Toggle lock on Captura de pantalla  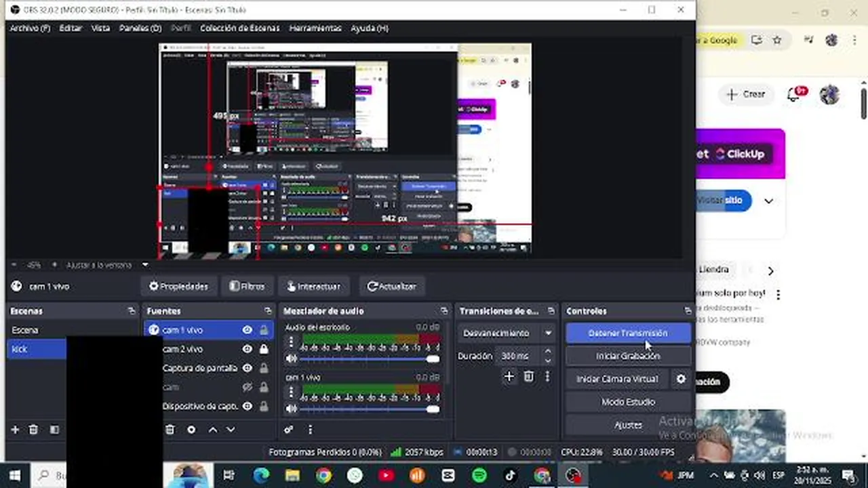[264, 368]
